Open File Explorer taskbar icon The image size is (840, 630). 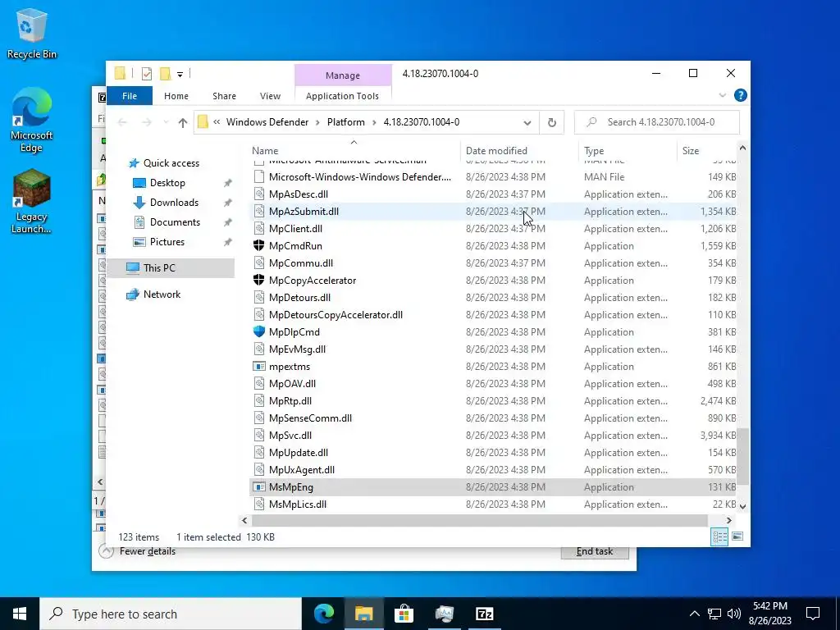[363, 614]
